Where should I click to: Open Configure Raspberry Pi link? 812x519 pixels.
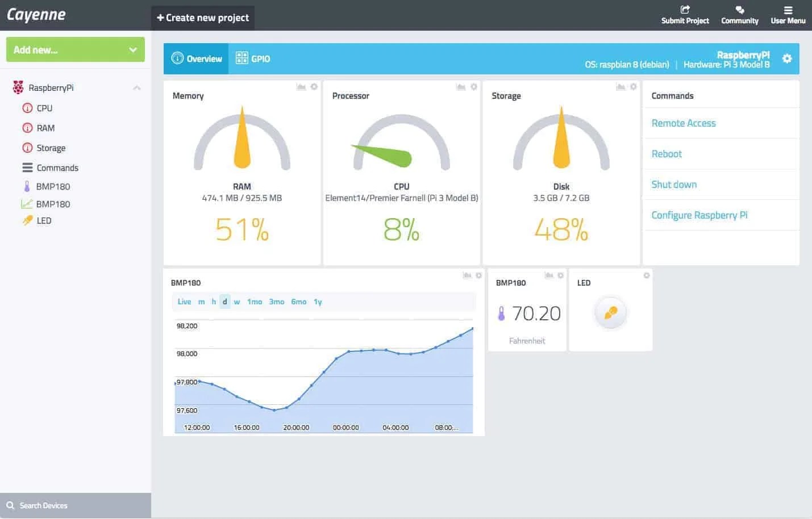(699, 215)
